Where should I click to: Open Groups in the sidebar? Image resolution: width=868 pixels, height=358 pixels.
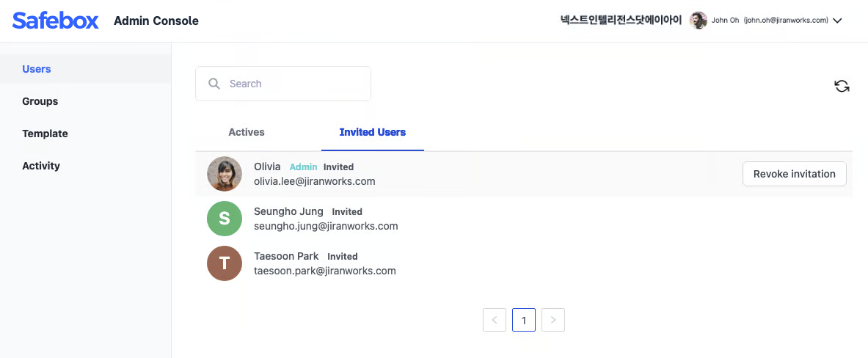(x=40, y=101)
